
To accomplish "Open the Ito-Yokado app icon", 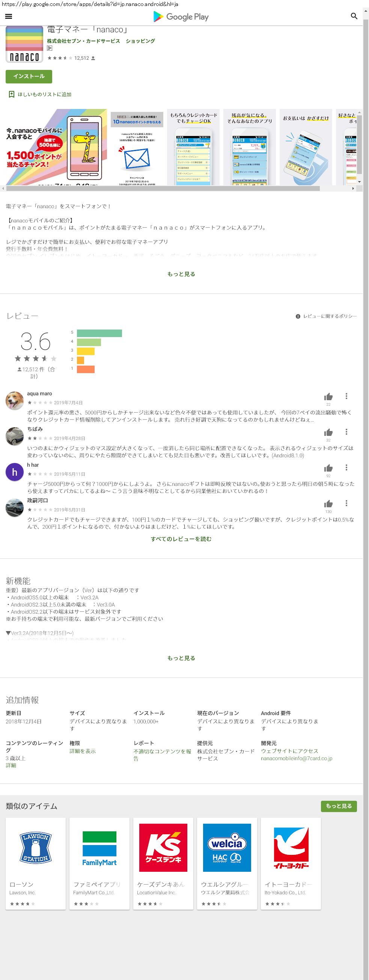I will (291, 848).
